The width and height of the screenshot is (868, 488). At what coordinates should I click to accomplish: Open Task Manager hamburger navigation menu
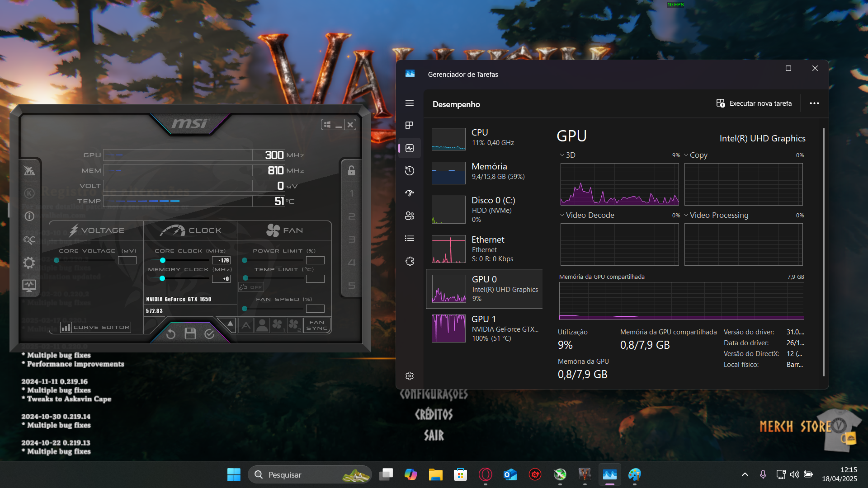[x=410, y=103]
